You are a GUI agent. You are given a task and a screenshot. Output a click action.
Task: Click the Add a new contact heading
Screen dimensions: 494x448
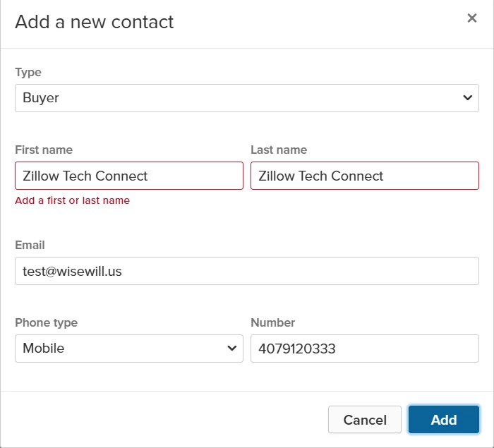point(94,22)
